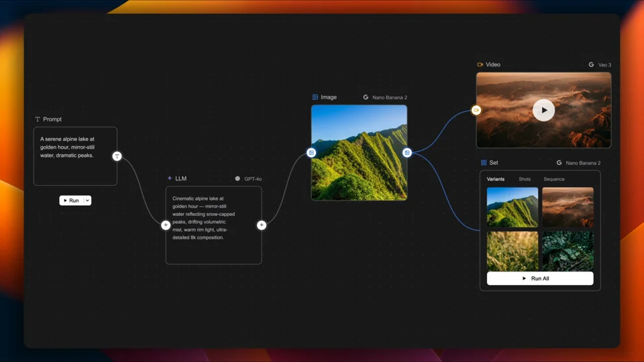Select the Variants tab
644x362 pixels.
click(496, 179)
